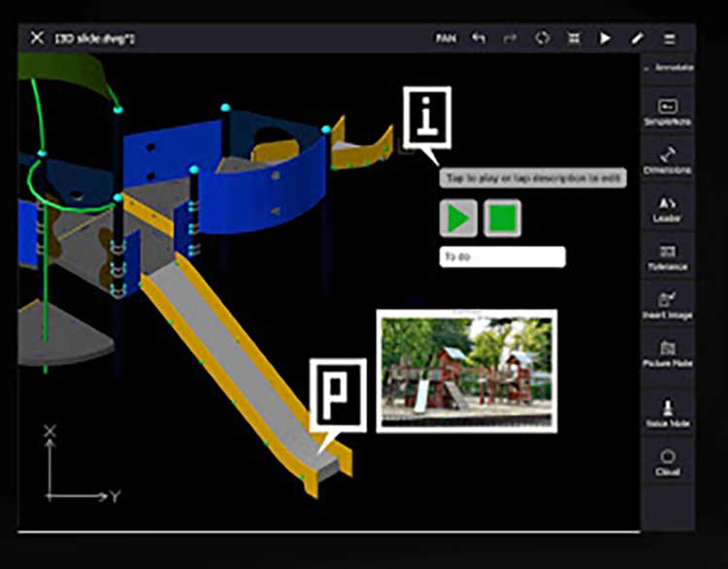Click the undo arrow in top toolbar

[x=478, y=38]
